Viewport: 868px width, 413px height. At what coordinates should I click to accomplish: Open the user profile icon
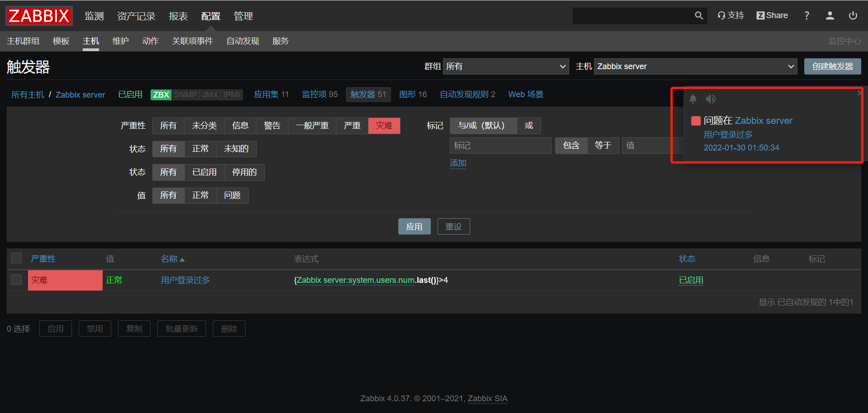coord(830,15)
